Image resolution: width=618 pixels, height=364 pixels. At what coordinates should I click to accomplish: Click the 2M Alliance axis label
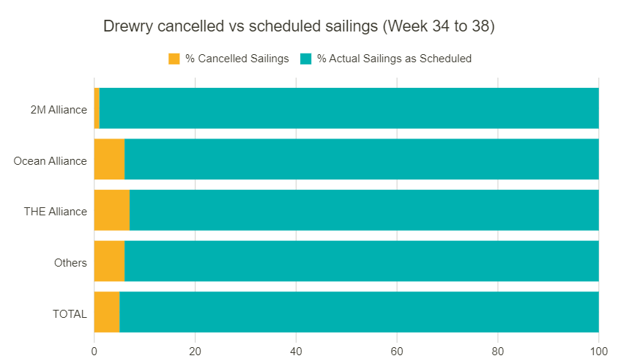coord(59,110)
